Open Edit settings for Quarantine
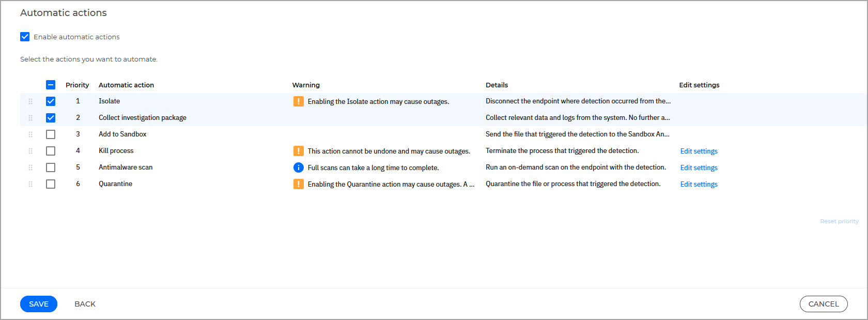 (699, 184)
